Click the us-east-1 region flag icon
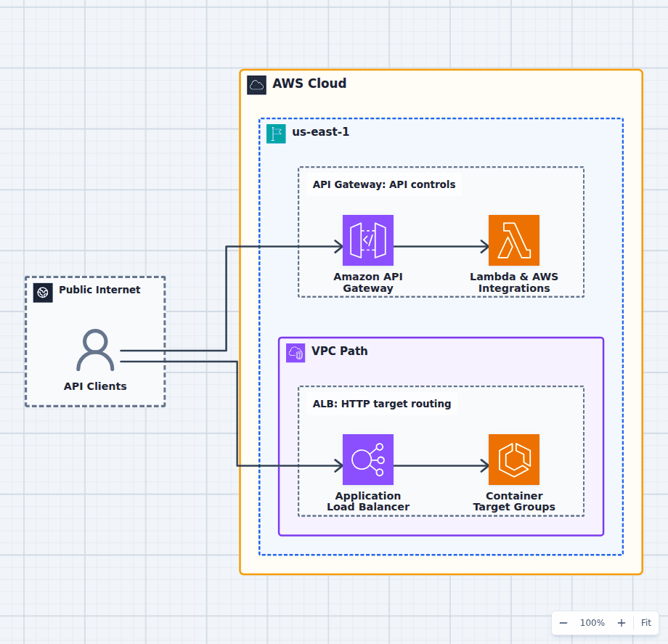This screenshot has height=644, width=668. tap(276, 134)
